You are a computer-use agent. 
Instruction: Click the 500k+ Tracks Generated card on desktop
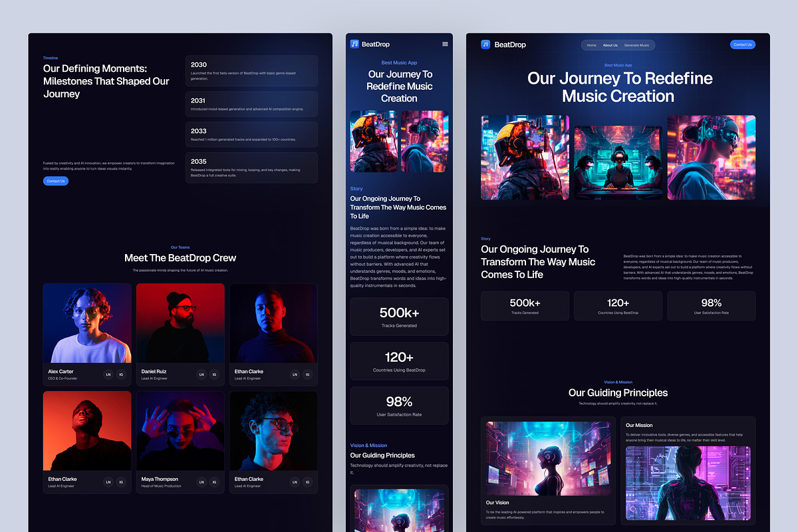pos(525,306)
